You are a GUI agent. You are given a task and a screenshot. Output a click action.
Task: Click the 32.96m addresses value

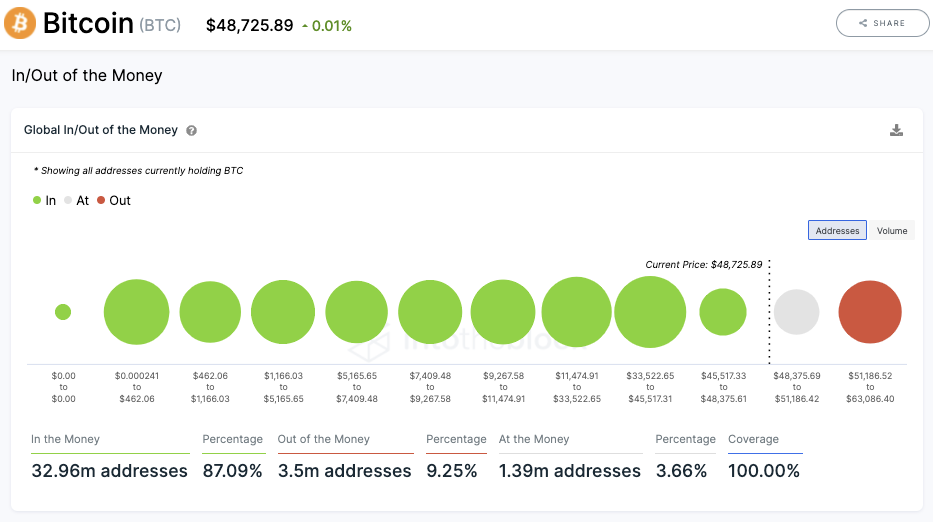pyautogui.click(x=109, y=471)
